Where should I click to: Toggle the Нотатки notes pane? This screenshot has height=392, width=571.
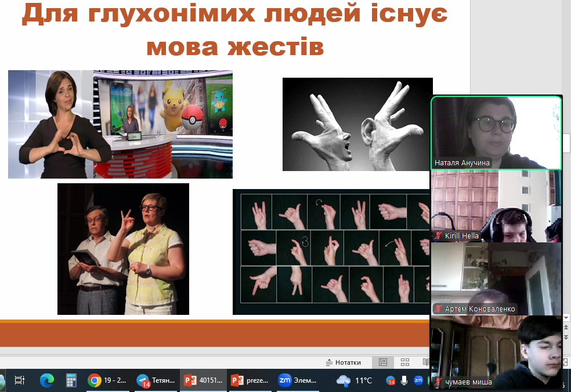(x=344, y=362)
